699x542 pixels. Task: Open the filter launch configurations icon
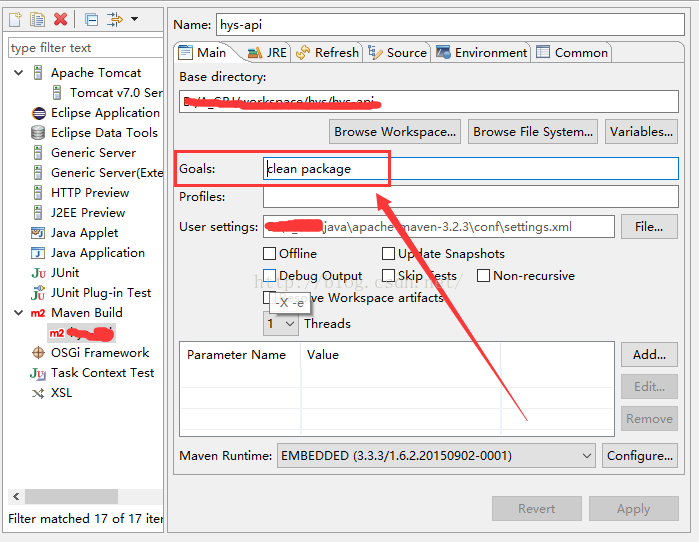pyautogui.click(x=115, y=20)
